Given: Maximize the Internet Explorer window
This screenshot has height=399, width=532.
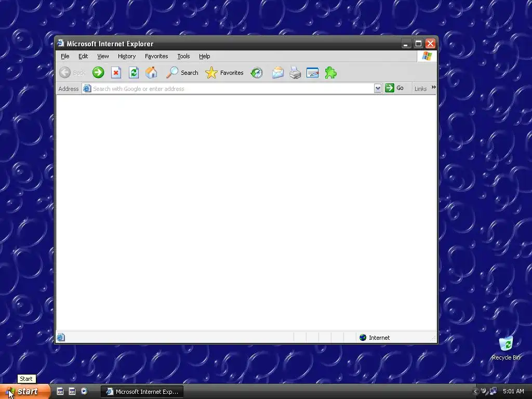Looking at the screenshot, I should coord(418,44).
